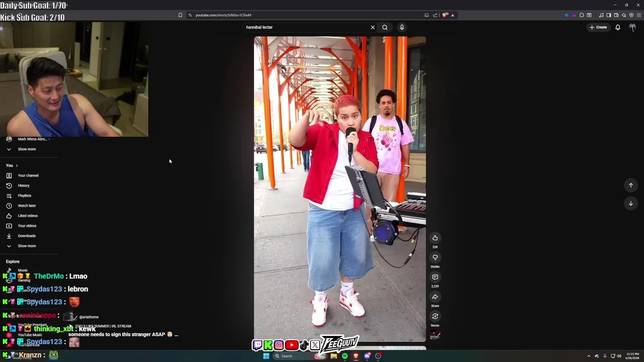
Task: Open Your videos in the sidebar
Action: click(27, 226)
